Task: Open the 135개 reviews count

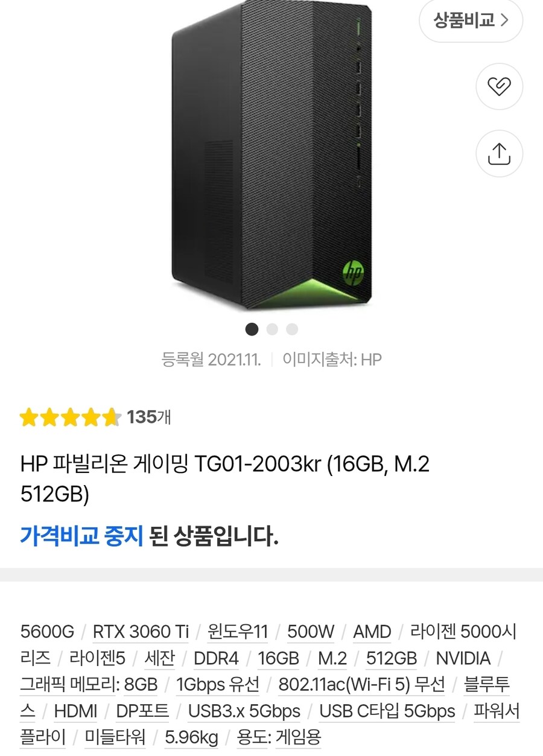Action: [148, 417]
